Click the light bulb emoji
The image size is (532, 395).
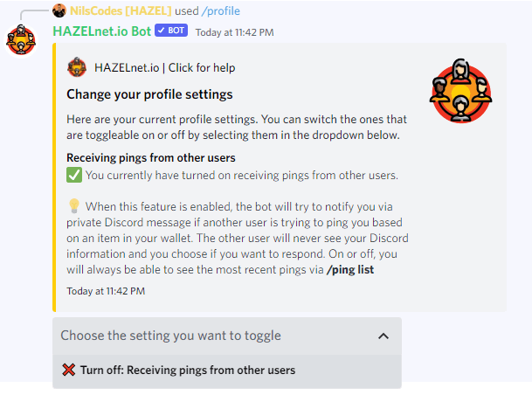74,205
